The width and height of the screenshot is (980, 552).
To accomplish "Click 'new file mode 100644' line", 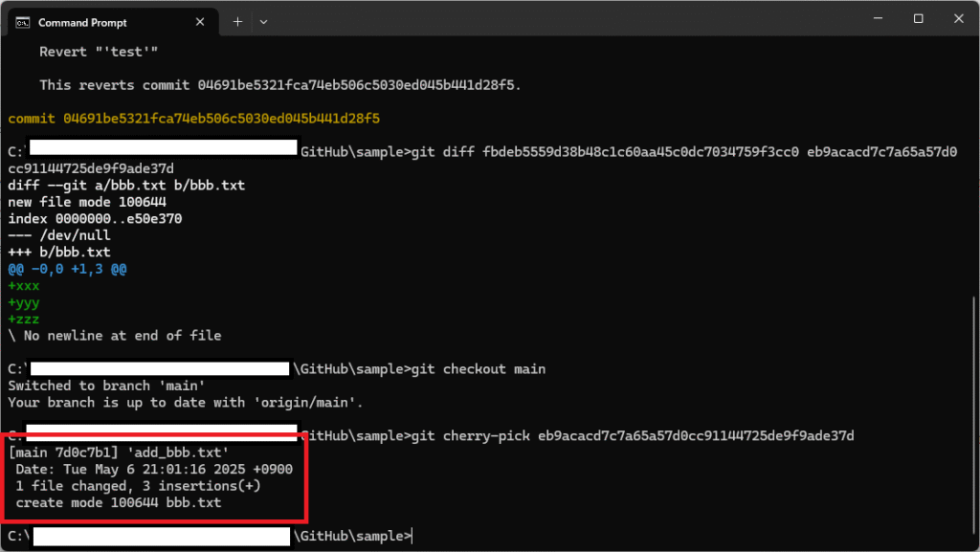I will click(87, 202).
